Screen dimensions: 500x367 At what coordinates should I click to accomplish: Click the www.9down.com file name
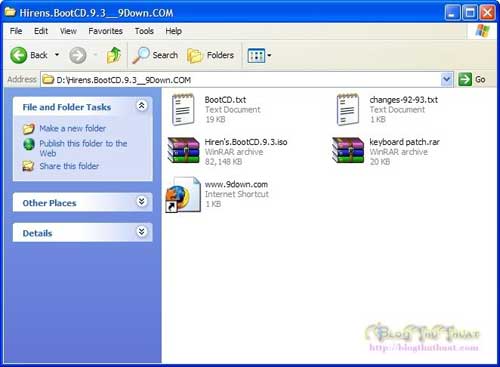click(x=236, y=184)
